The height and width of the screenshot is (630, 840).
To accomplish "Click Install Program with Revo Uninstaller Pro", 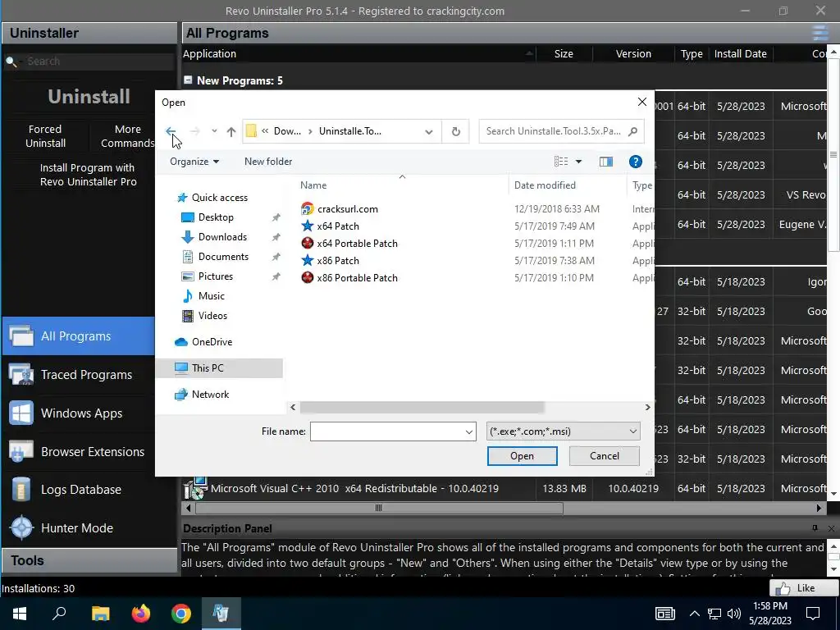I will point(88,175).
